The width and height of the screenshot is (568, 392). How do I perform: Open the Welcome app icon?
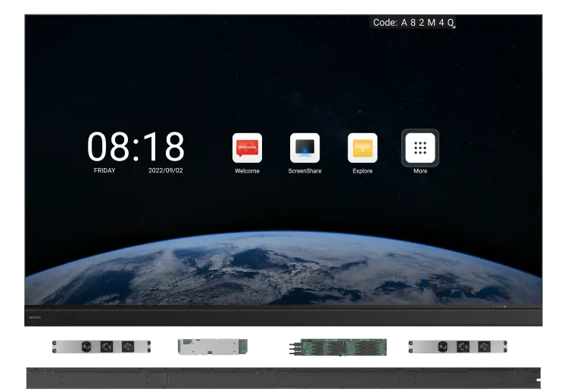[247, 148]
